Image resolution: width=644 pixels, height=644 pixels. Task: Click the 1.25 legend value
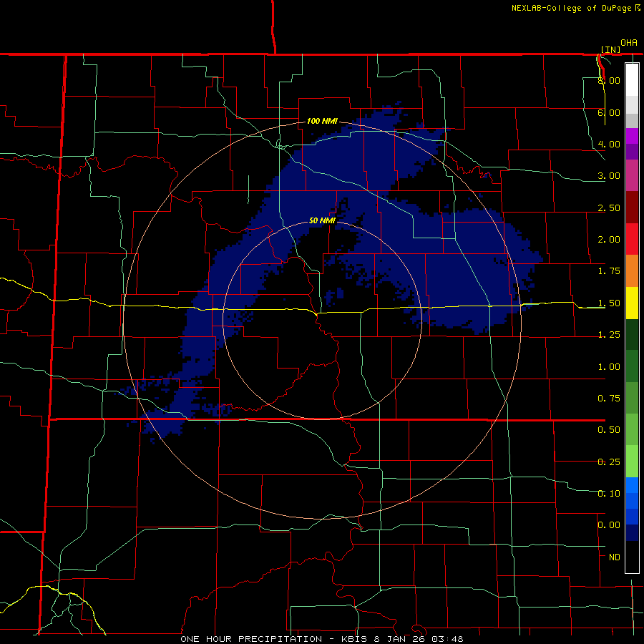click(609, 335)
